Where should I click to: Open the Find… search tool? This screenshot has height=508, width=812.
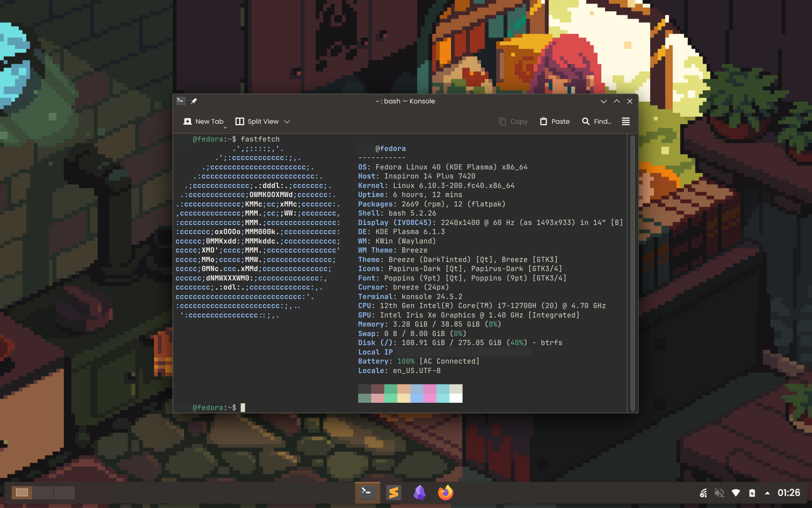click(x=597, y=122)
